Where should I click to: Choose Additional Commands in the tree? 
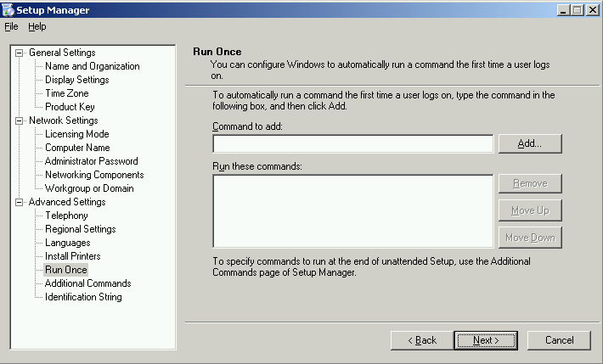(x=87, y=283)
